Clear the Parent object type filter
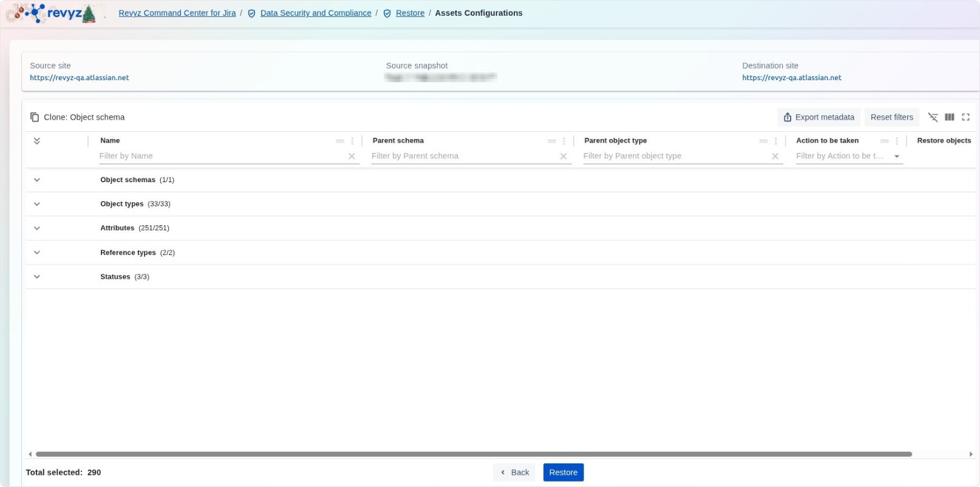This screenshot has height=487, width=980. tap(775, 156)
